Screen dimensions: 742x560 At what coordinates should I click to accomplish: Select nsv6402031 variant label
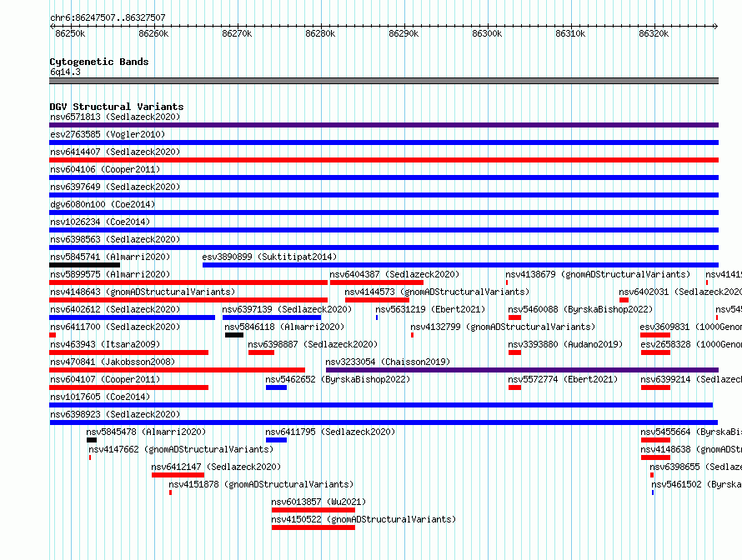680,292
